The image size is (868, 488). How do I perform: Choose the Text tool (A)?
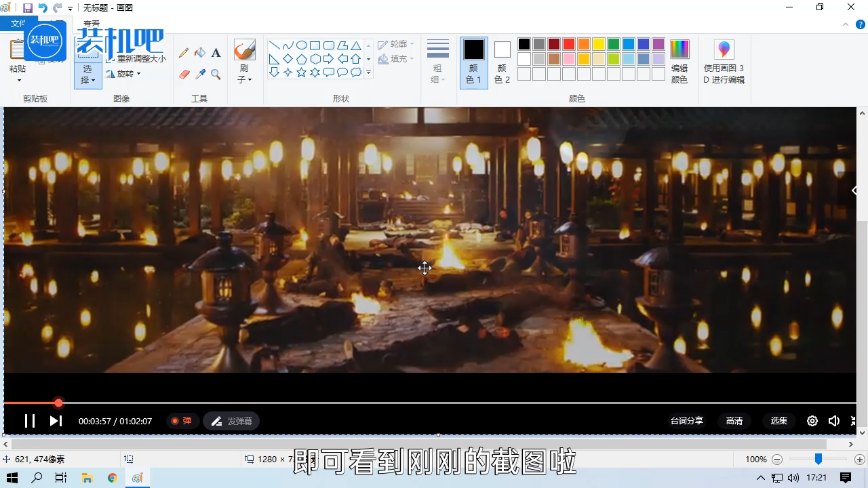click(216, 53)
